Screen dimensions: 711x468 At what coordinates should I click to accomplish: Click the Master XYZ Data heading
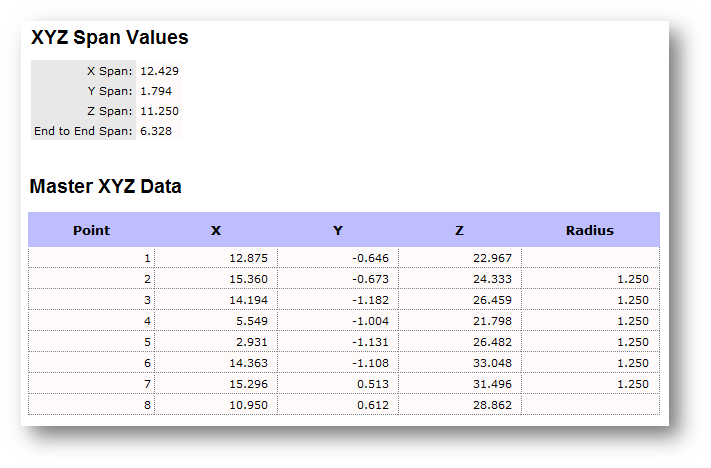[x=105, y=186]
